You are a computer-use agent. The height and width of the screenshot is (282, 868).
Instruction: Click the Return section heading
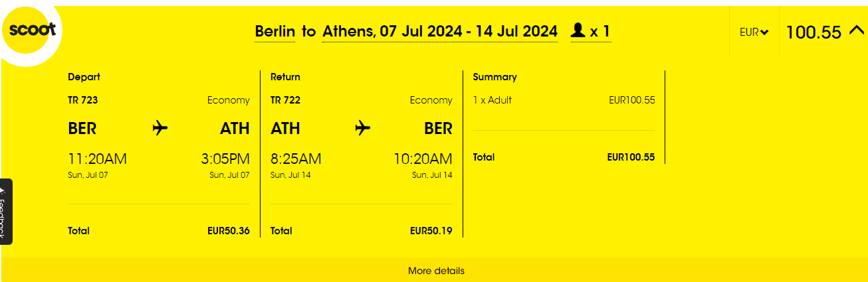point(285,77)
